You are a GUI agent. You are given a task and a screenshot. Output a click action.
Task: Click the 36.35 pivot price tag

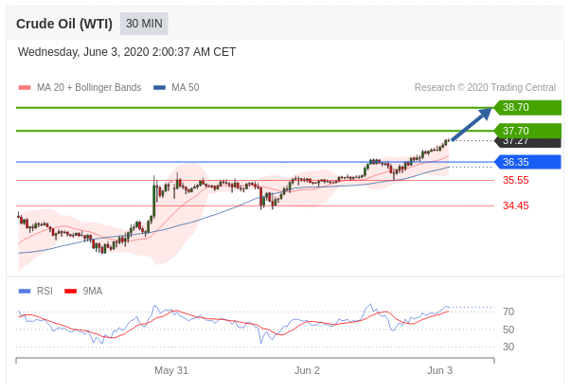click(526, 162)
